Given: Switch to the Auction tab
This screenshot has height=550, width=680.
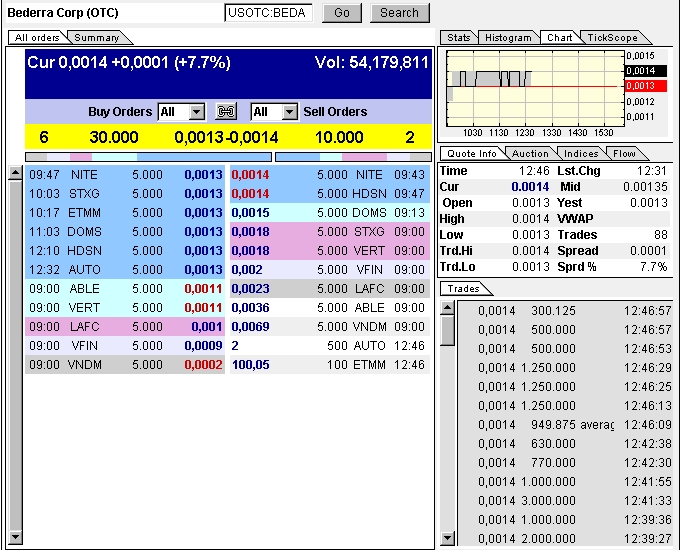Looking at the screenshot, I should 530,153.
